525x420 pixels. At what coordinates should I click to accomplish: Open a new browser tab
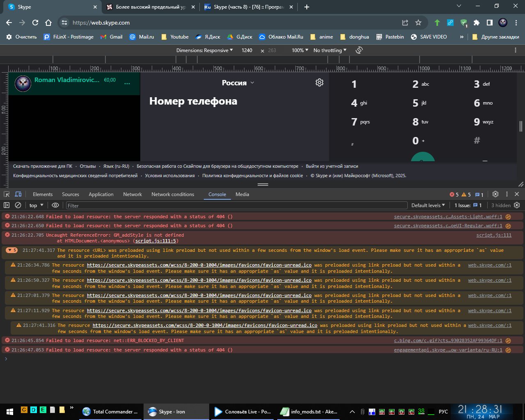(307, 7)
